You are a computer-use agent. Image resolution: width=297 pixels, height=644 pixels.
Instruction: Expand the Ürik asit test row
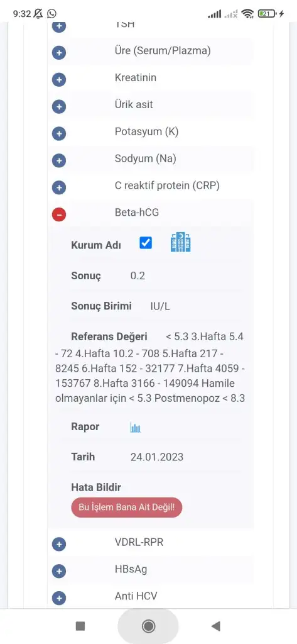coord(59,107)
